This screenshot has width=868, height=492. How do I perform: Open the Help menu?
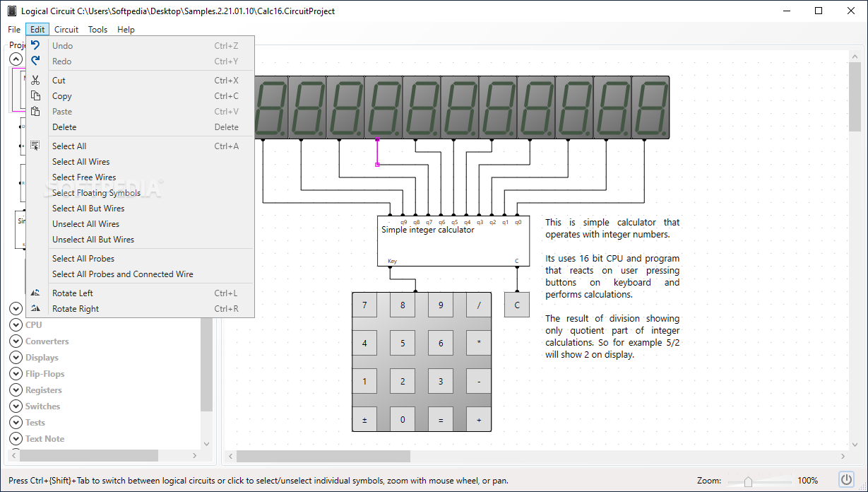pos(126,30)
